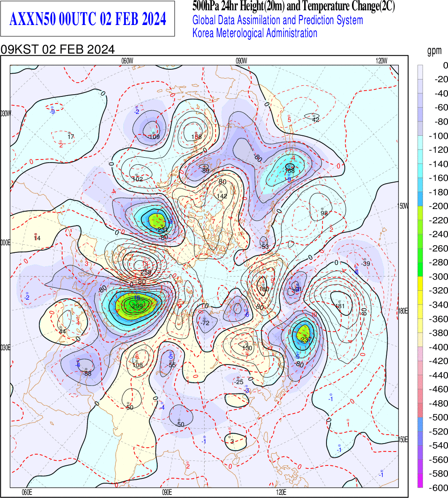Pick the bright green legend swatch above -300

(420, 269)
